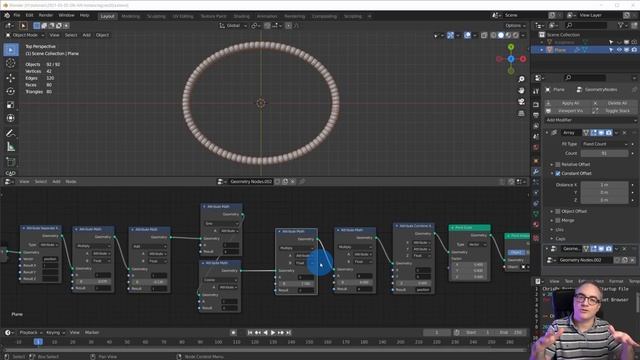Viewport: 640px width, 360px height.
Task: Enable the Object Offset checkbox
Action: point(558,211)
